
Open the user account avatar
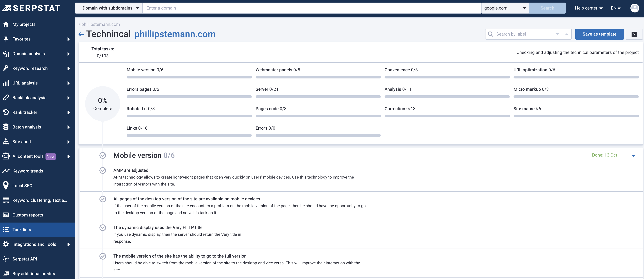pos(634,8)
